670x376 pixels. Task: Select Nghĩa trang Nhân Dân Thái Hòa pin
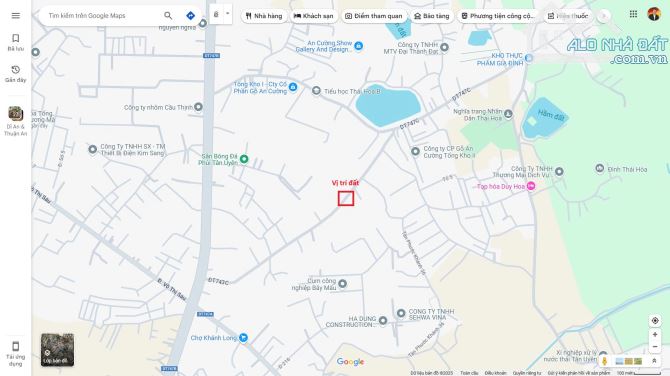[x=508, y=114]
